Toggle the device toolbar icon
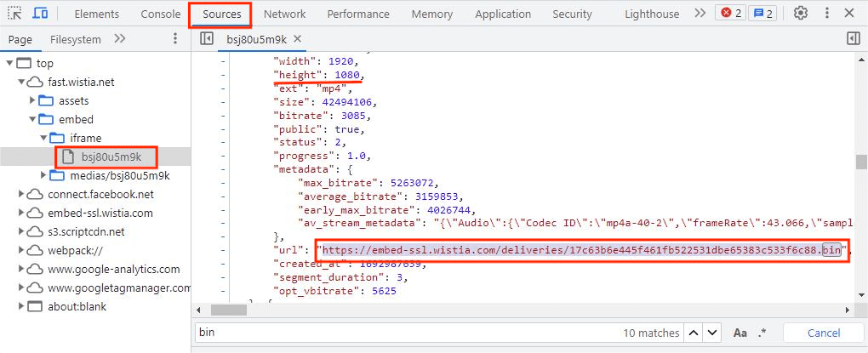This screenshot has height=353, width=868. 40,14
